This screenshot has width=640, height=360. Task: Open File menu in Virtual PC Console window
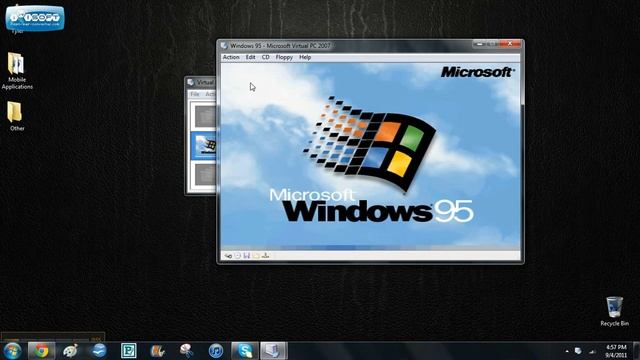195,94
